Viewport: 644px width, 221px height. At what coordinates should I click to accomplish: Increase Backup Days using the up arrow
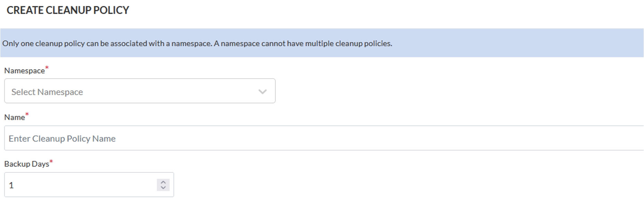pos(163,182)
